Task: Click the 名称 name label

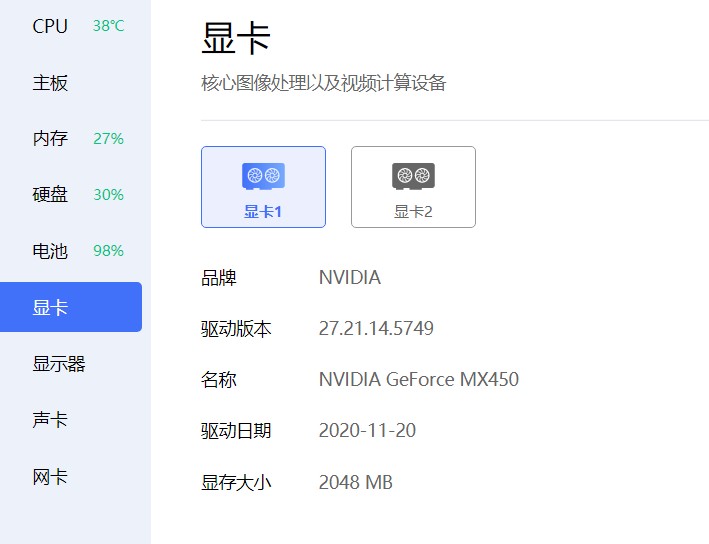Action: (219, 379)
